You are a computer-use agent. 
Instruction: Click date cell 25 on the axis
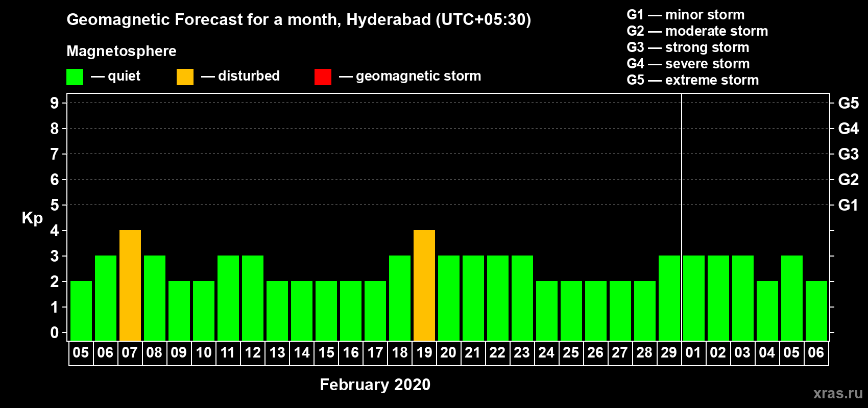click(x=571, y=353)
